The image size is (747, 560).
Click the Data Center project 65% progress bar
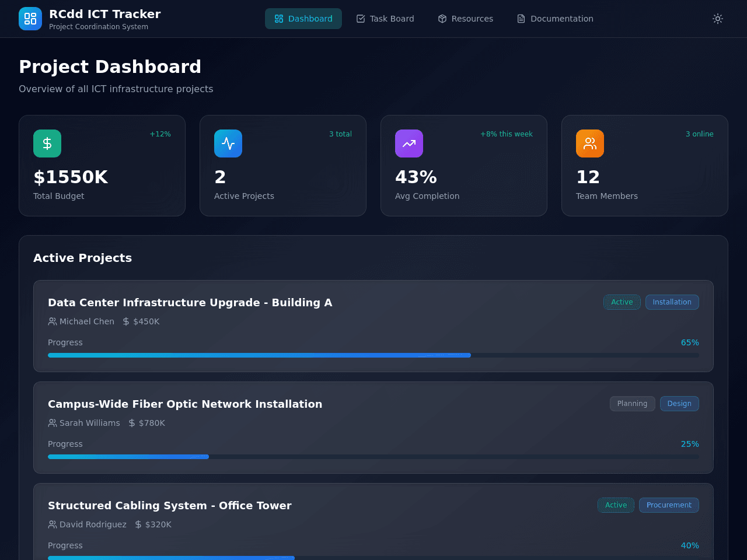(373, 355)
